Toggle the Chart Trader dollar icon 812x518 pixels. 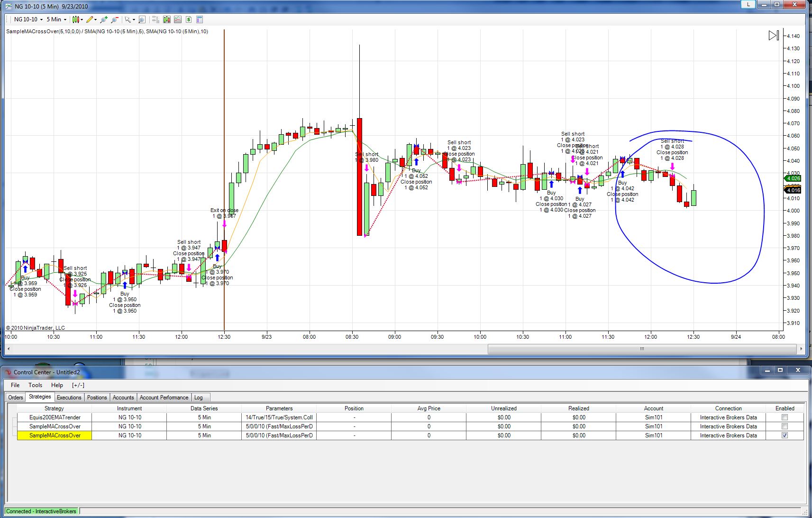[x=189, y=19]
